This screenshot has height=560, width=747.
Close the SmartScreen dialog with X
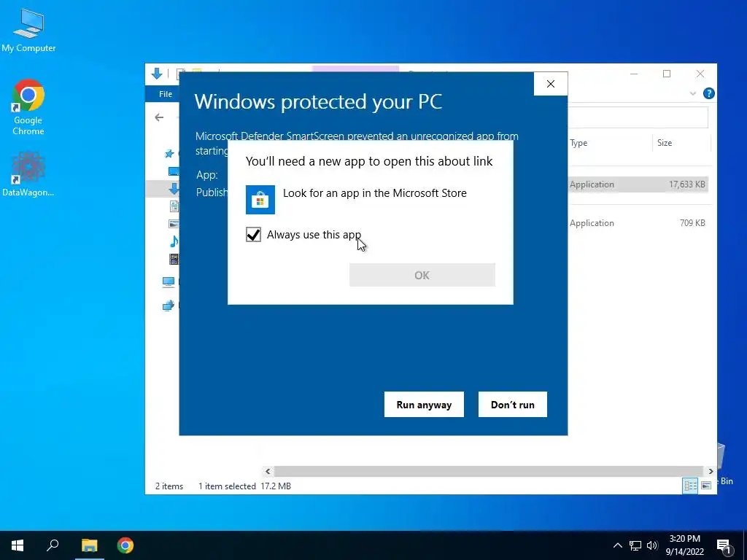(x=551, y=84)
